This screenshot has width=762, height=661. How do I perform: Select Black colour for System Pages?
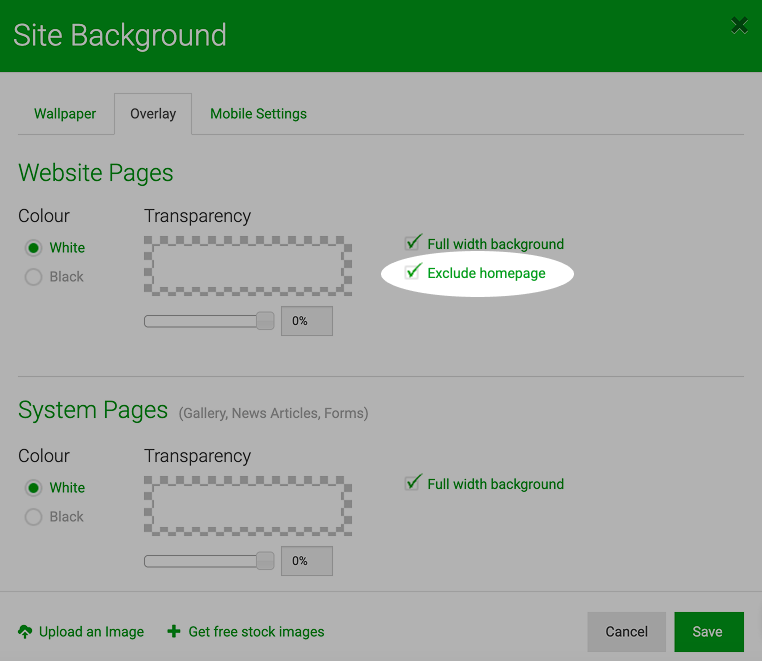(34, 517)
